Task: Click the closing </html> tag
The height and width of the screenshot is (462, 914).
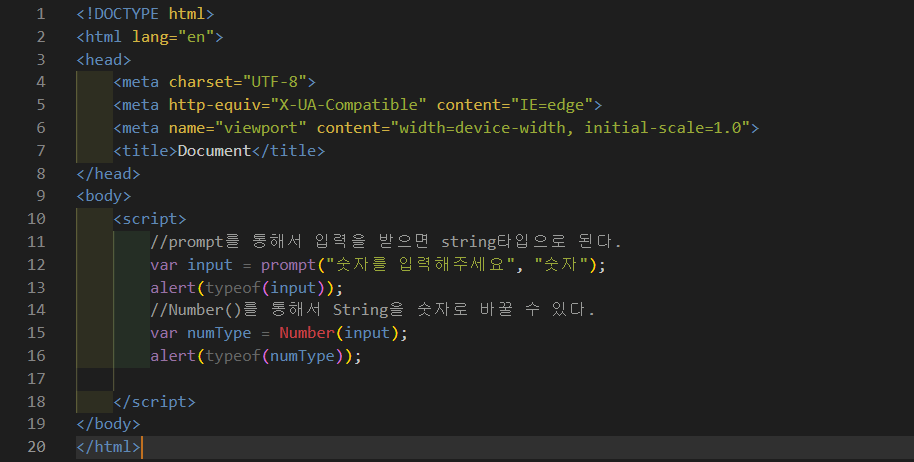Action: pyautogui.click(x=108, y=447)
